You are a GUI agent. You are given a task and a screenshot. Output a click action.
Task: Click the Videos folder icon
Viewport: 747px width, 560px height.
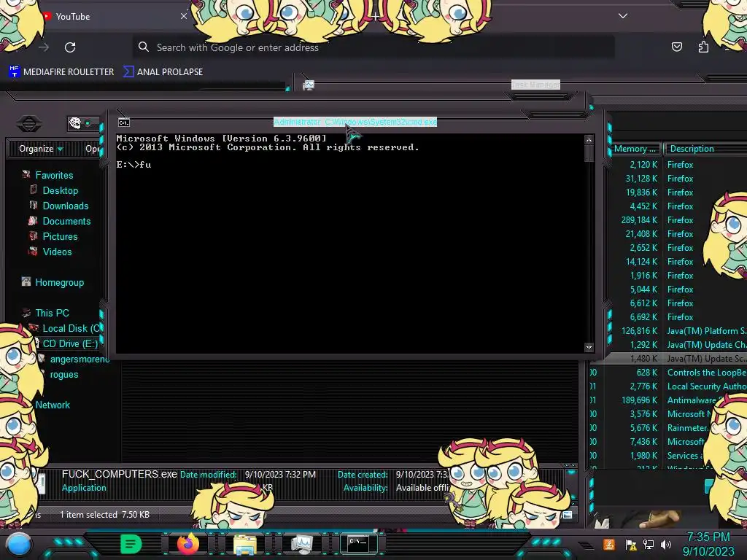click(34, 251)
